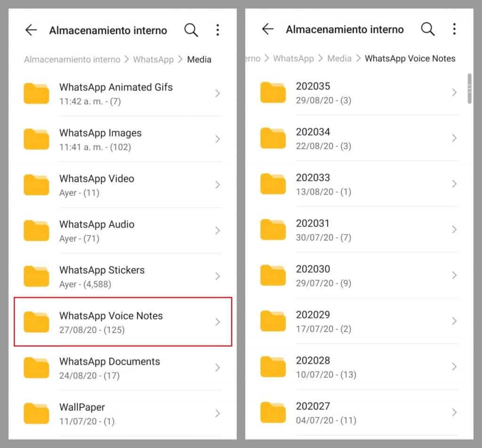Click the folder icon for 202027
This screenshot has width=482, height=448.
point(273,412)
